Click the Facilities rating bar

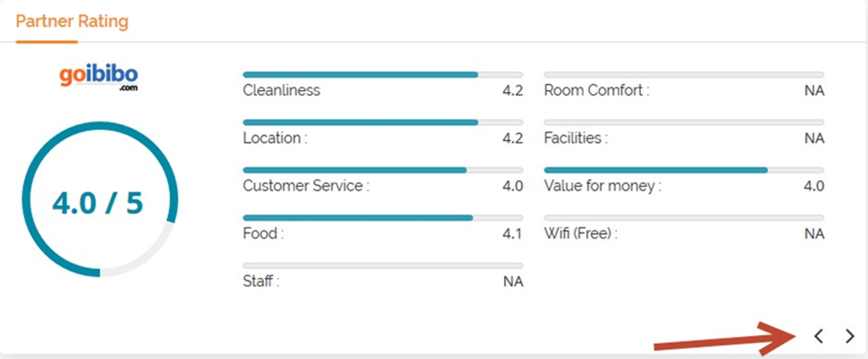click(x=684, y=122)
